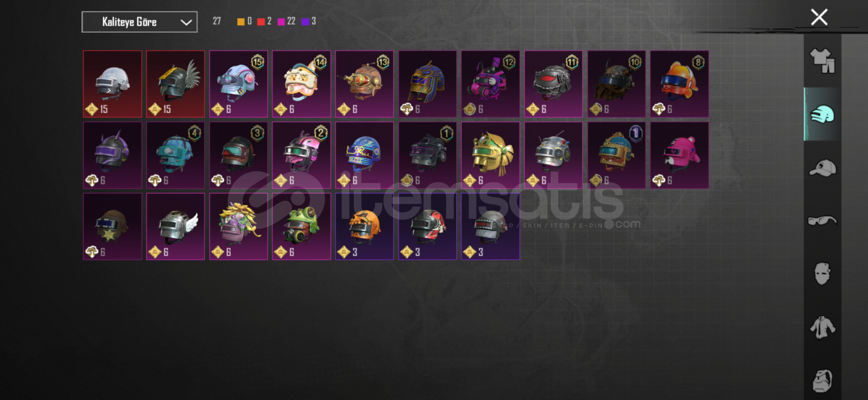Choose the pink teddy bear helmet
Viewport: 868px width, 400px height.
pyautogui.click(x=679, y=155)
